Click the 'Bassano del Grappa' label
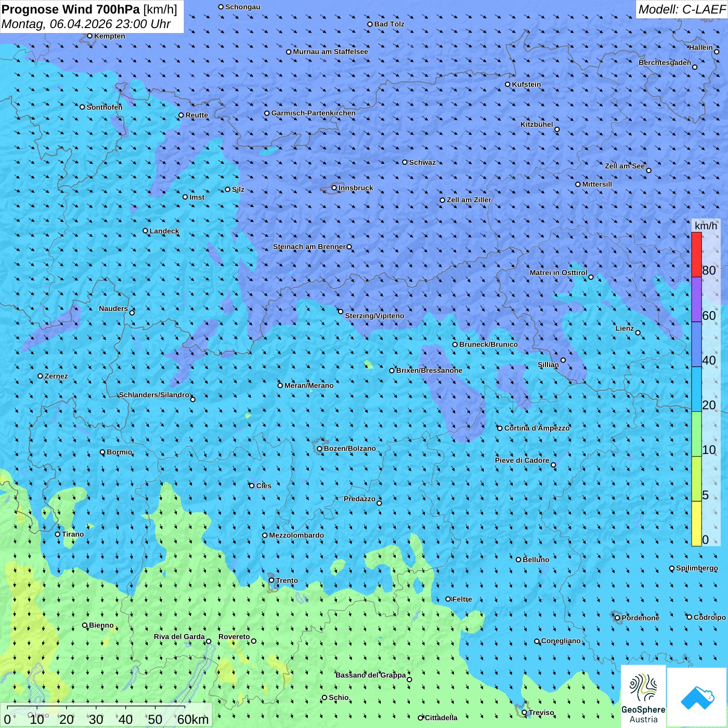Viewport: 728px width, 728px height. [x=371, y=675]
